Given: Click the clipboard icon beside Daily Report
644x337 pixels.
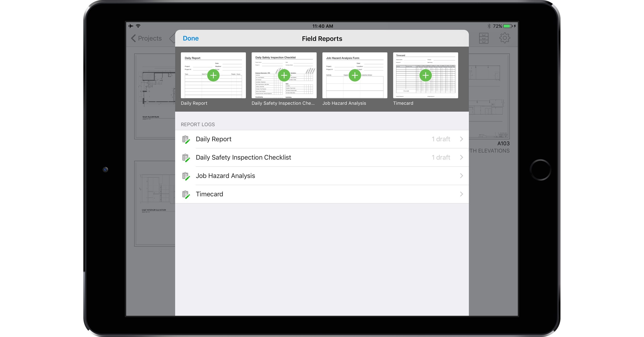Looking at the screenshot, I should coord(186,139).
